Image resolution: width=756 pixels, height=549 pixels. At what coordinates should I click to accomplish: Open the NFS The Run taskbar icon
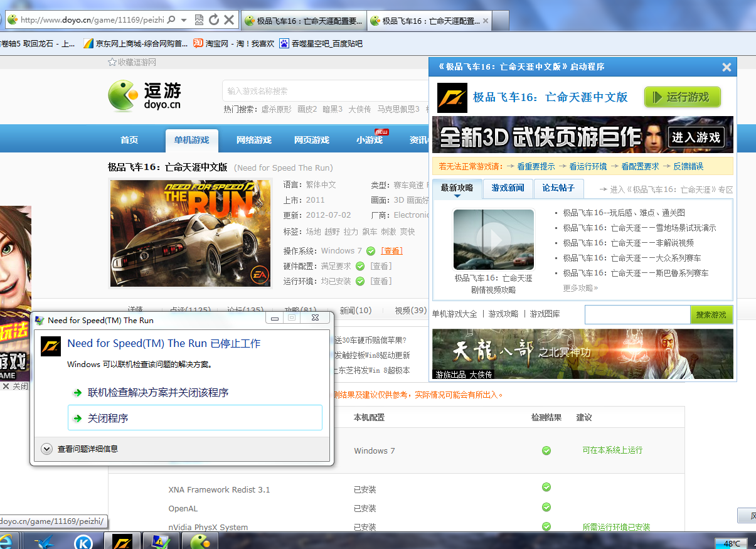click(121, 541)
